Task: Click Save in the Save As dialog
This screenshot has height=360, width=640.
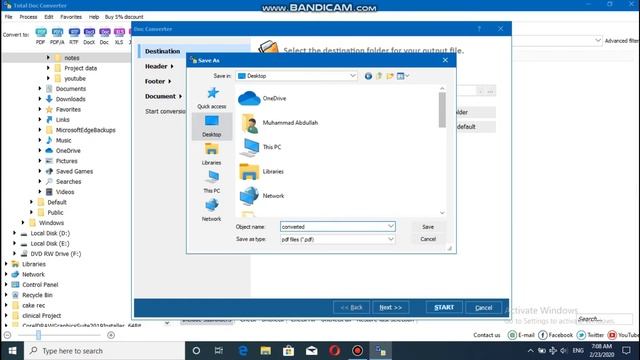Action: (x=428, y=227)
